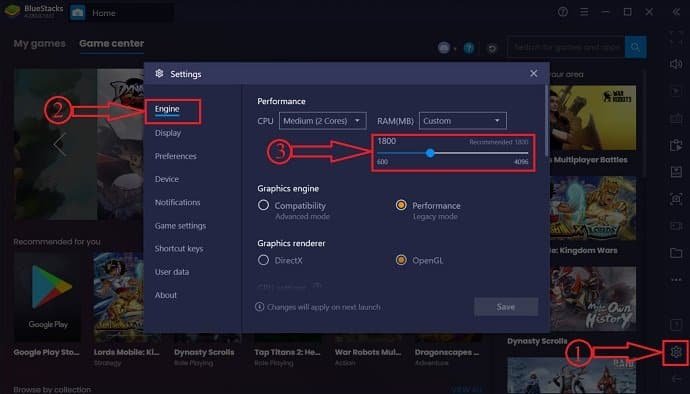The height and width of the screenshot is (394, 690).
Task: Switch to the Display settings section
Action: click(168, 133)
